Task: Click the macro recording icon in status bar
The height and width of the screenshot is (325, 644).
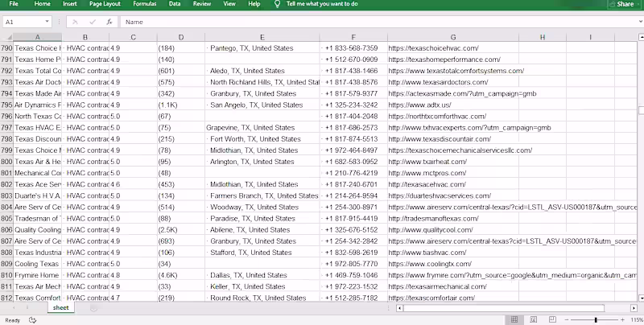Action: 32,320
